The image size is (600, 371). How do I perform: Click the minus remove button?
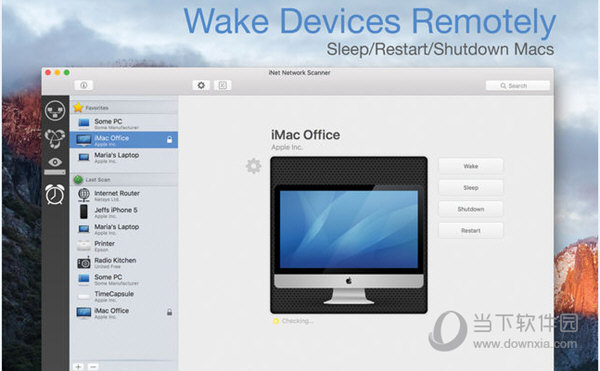coord(93,366)
